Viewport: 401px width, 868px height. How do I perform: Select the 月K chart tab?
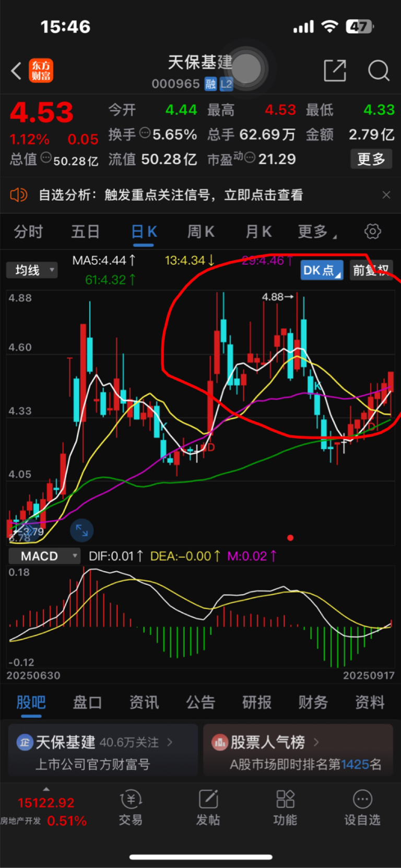pyautogui.click(x=258, y=232)
